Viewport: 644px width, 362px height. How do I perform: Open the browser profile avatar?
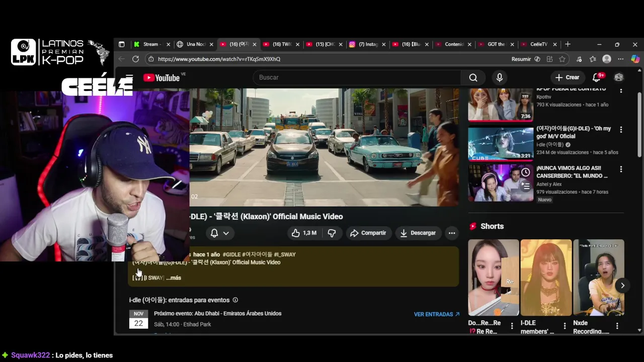(607, 59)
